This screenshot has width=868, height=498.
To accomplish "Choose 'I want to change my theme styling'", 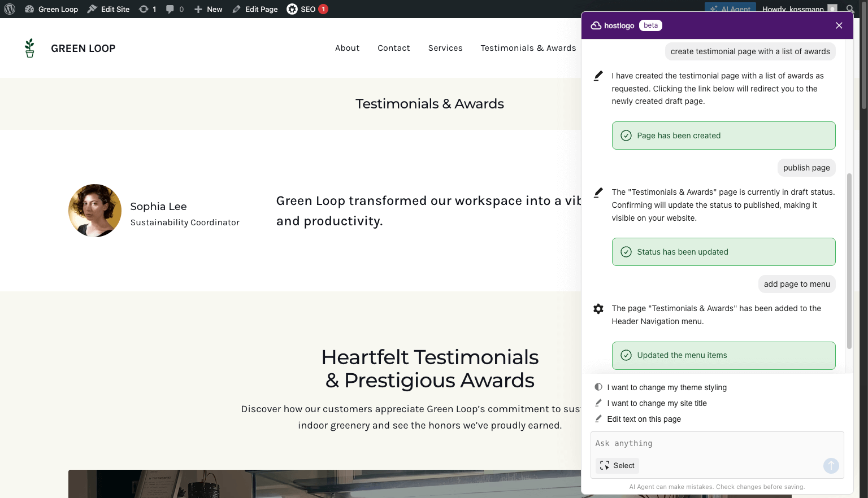I will [666, 387].
